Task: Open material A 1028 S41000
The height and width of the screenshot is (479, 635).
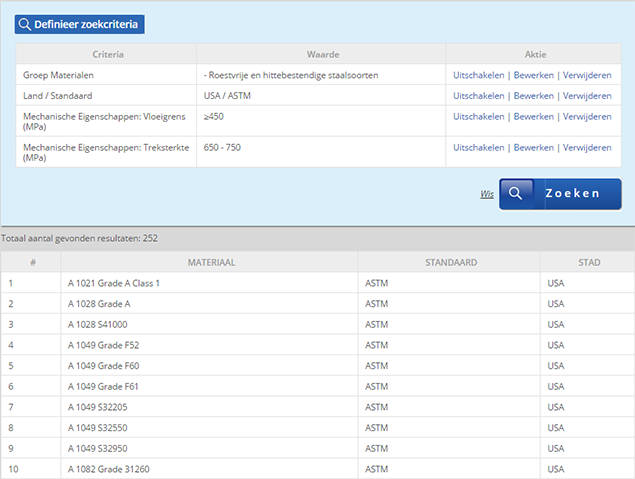Action: tap(98, 324)
